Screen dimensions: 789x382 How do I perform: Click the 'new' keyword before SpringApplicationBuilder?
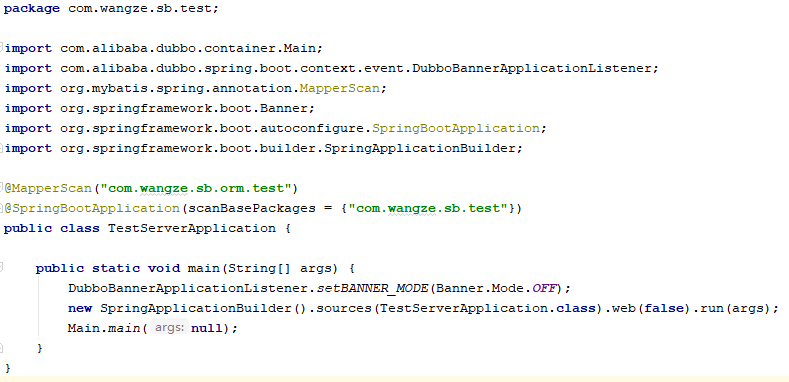pyautogui.click(x=80, y=308)
